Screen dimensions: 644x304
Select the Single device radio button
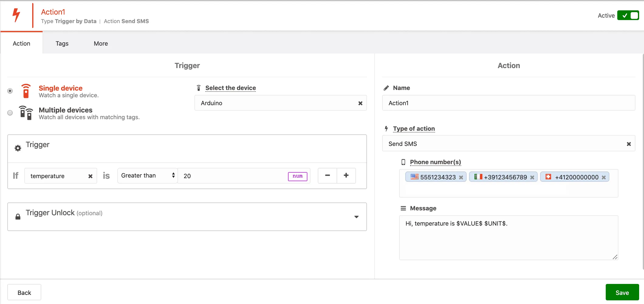[x=10, y=91]
